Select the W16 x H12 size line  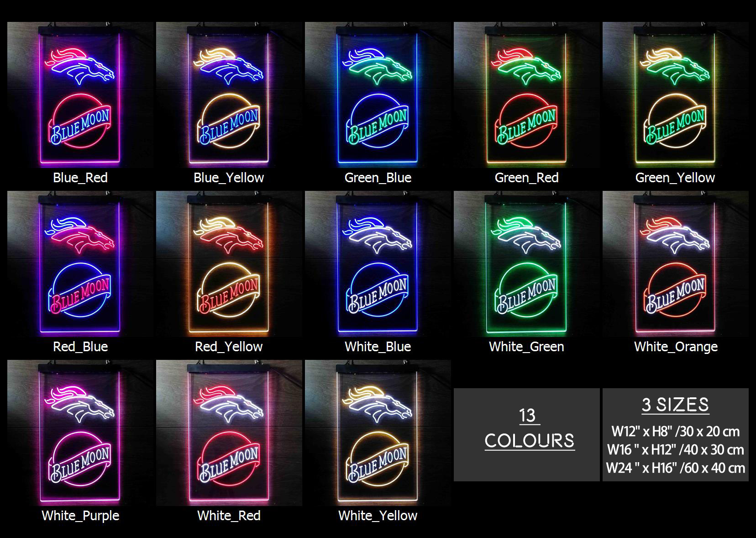point(676,450)
